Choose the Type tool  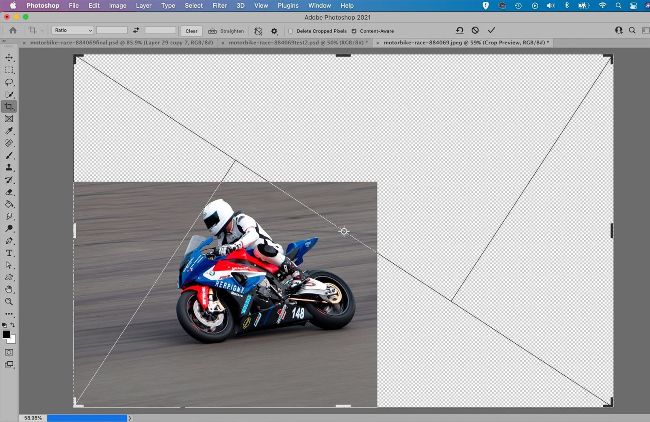(x=9, y=253)
